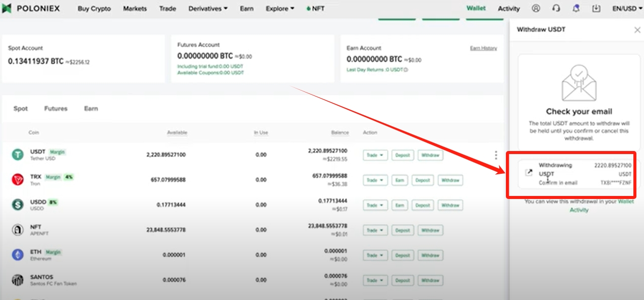Open the NFT section in the header

316,9
